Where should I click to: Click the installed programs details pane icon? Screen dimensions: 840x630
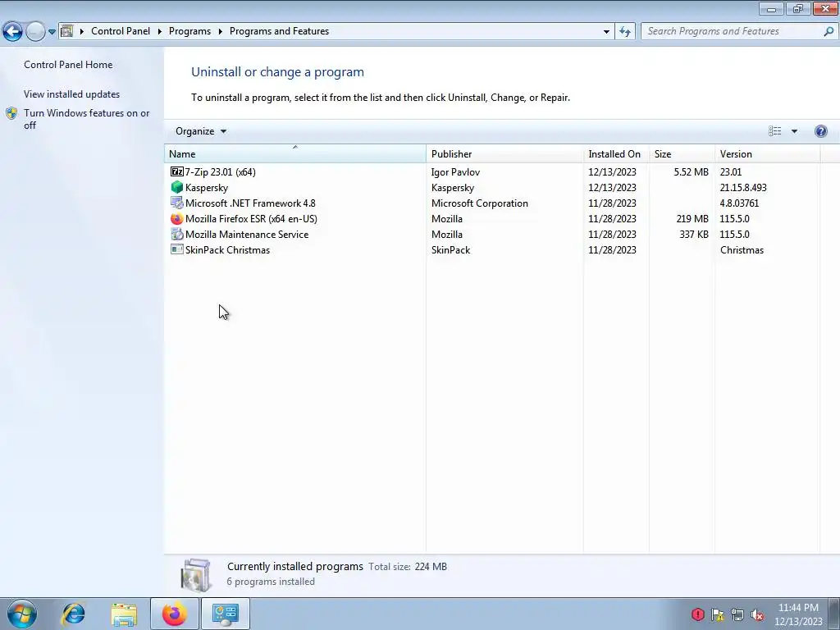click(196, 575)
